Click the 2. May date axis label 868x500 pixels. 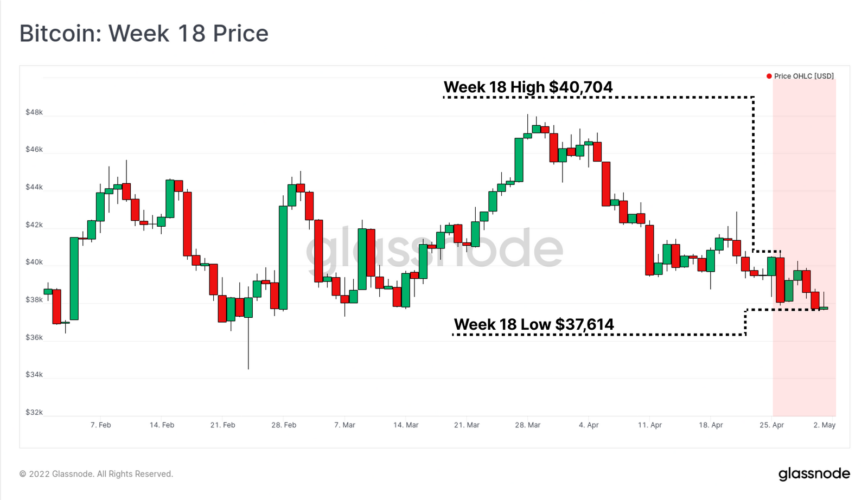[825, 425]
